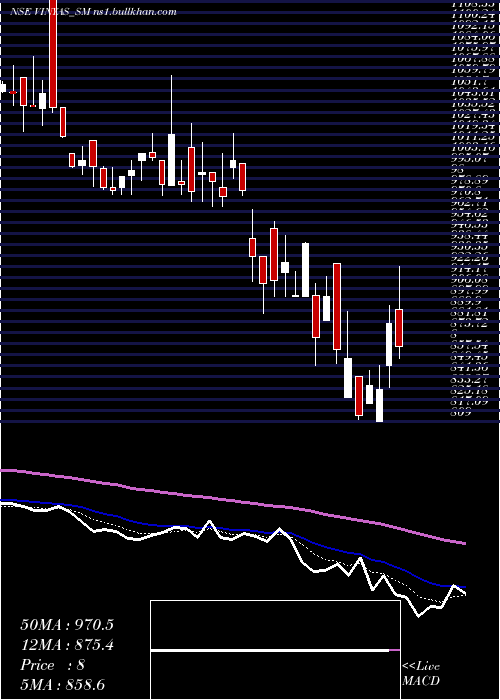Screen dimensions: 500x700
Task: Select the 12MA : 875.4 legend entry
Action: point(67,645)
